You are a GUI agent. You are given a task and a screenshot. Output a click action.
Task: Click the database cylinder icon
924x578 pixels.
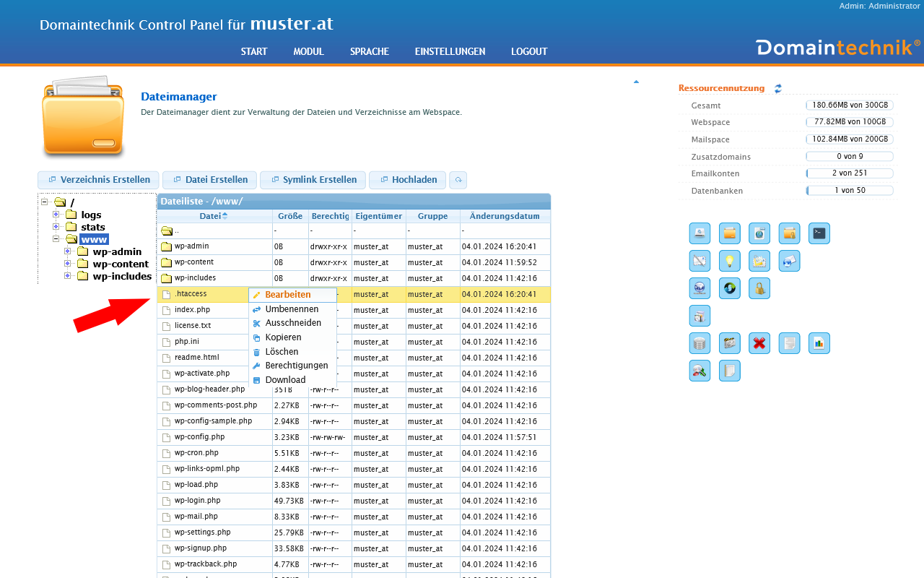(699, 343)
